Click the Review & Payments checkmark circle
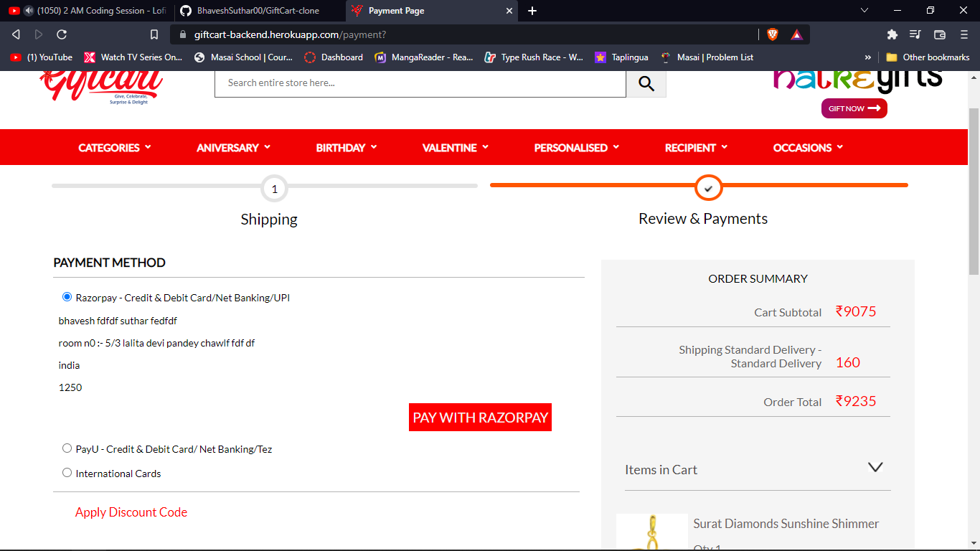The width and height of the screenshot is (980, 551). point(708,188)
